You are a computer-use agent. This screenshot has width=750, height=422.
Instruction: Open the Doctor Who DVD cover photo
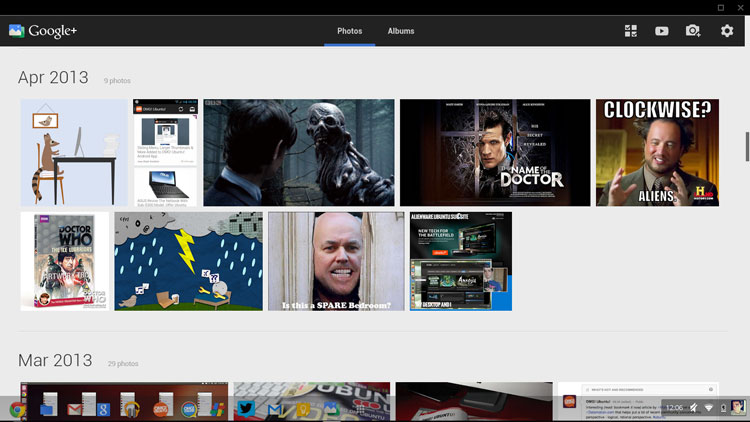[65, 261]
